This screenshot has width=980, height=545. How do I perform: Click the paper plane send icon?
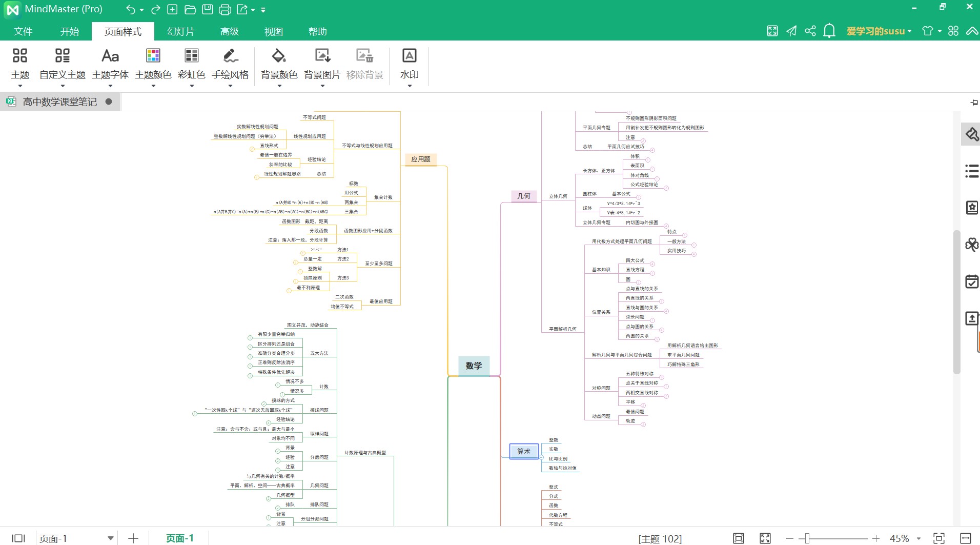pyautogui.click(x=791, y=31)
